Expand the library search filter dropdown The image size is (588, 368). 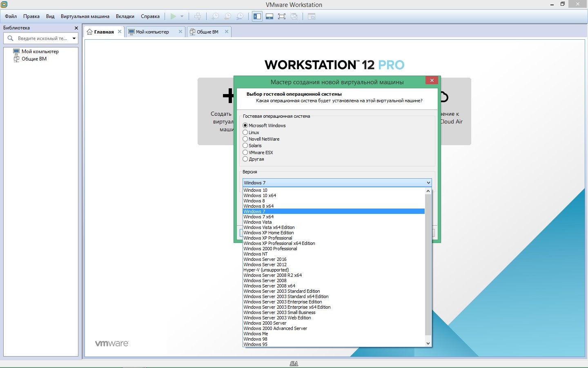[x=74, y=38]
